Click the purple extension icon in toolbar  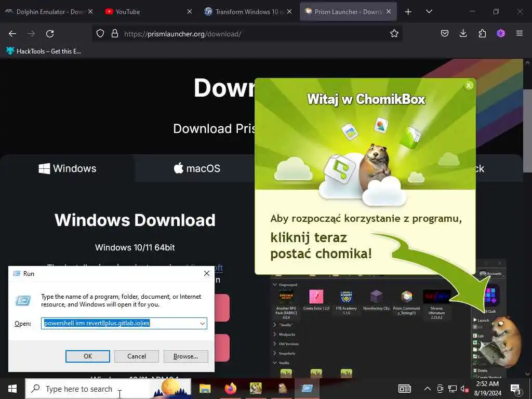coord(501,34)
